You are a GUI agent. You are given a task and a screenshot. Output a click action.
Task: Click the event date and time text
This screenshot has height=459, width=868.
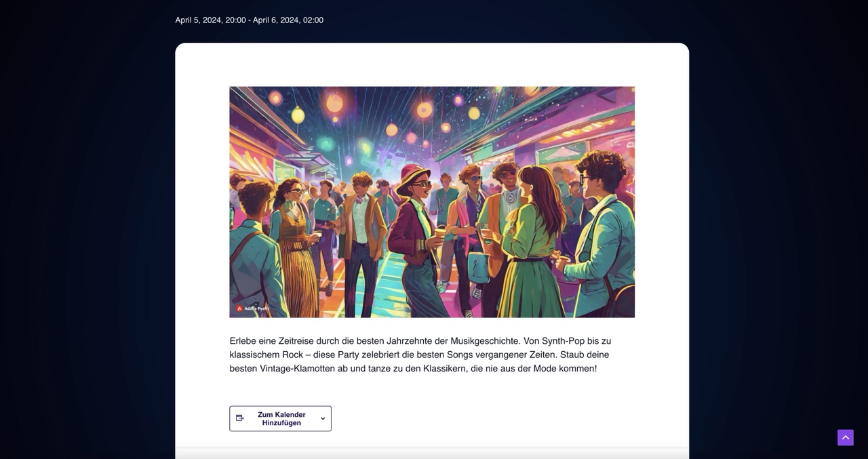click(249, 20)
